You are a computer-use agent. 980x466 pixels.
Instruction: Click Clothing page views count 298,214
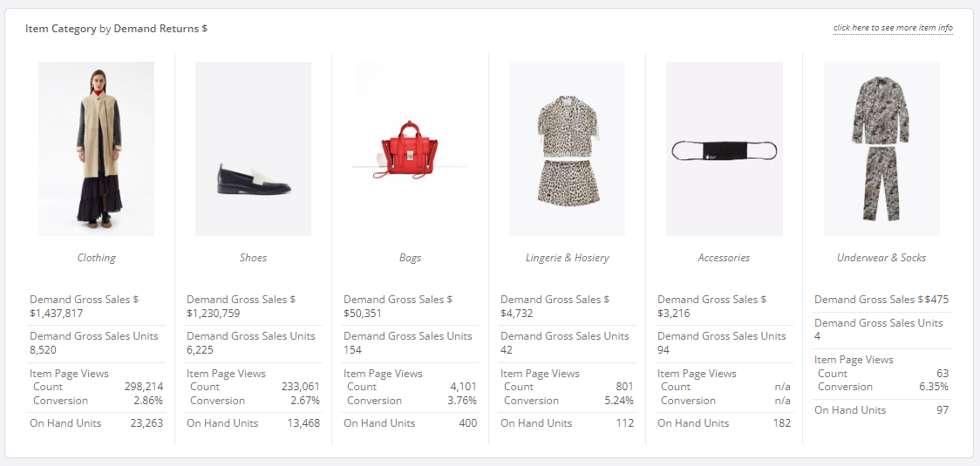pos(145,387)
